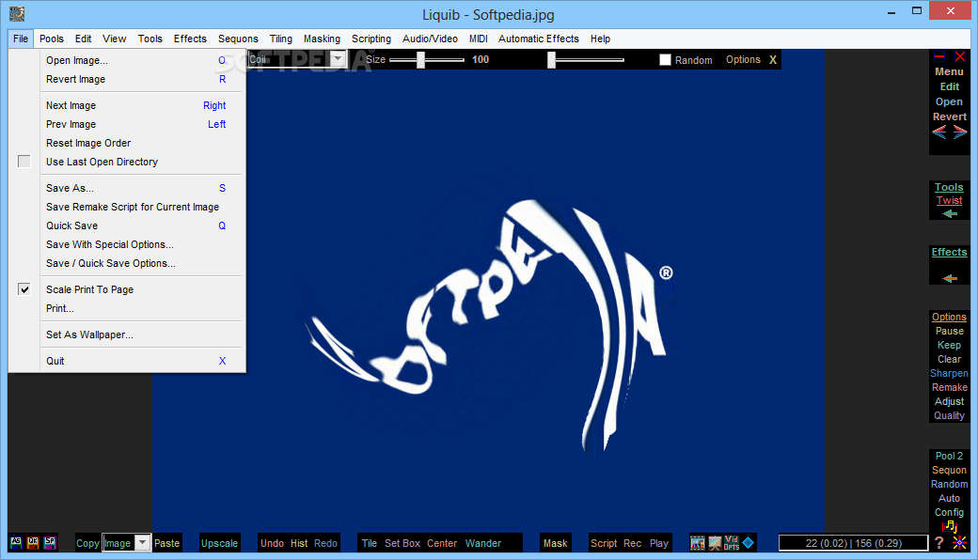This screenshot has width=978, height=560.
Task: Open the Copy Image dropdown arrow
Action: point(143,542)
